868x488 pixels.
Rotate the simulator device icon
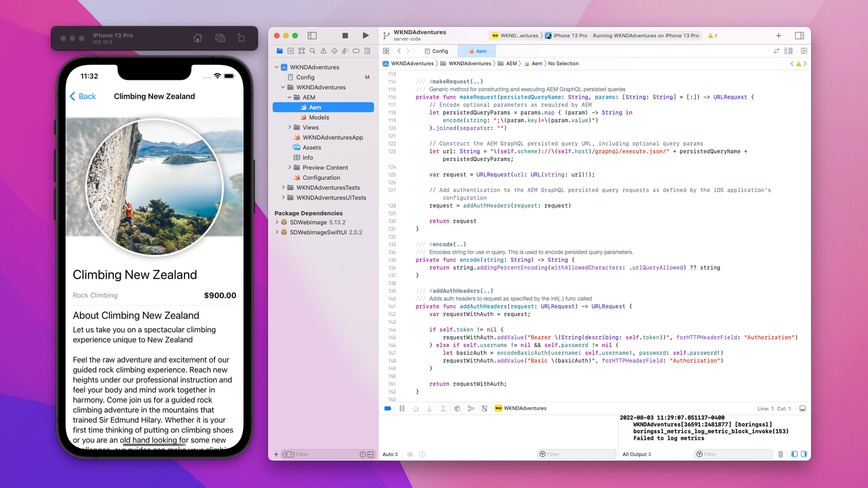click(241, 38)
